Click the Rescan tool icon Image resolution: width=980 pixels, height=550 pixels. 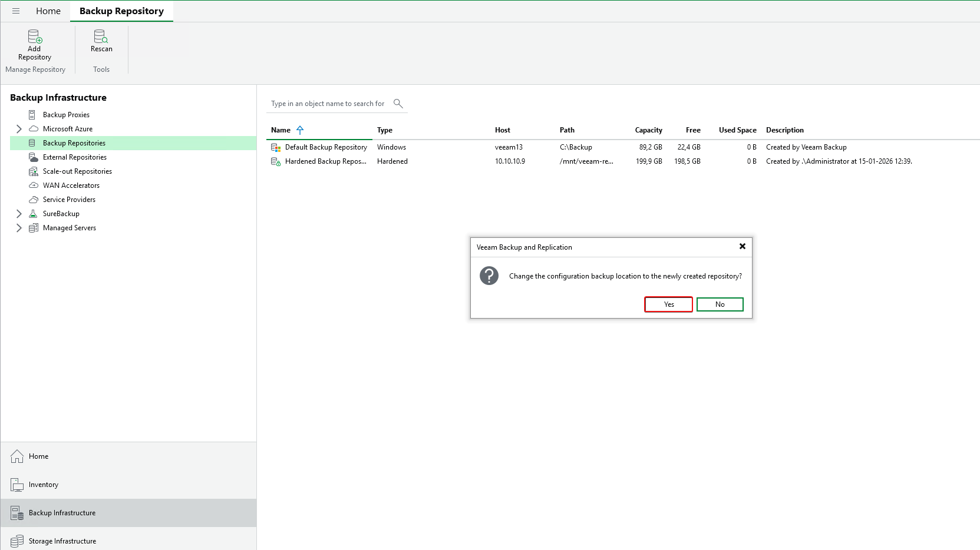coord(101,37)
